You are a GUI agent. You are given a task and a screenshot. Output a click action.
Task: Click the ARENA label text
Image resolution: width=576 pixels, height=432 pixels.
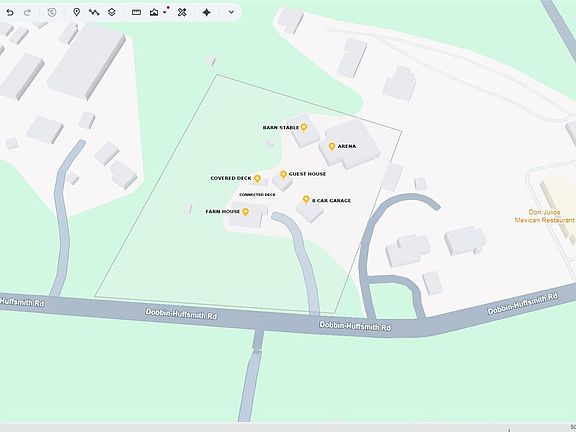(347, 146)
